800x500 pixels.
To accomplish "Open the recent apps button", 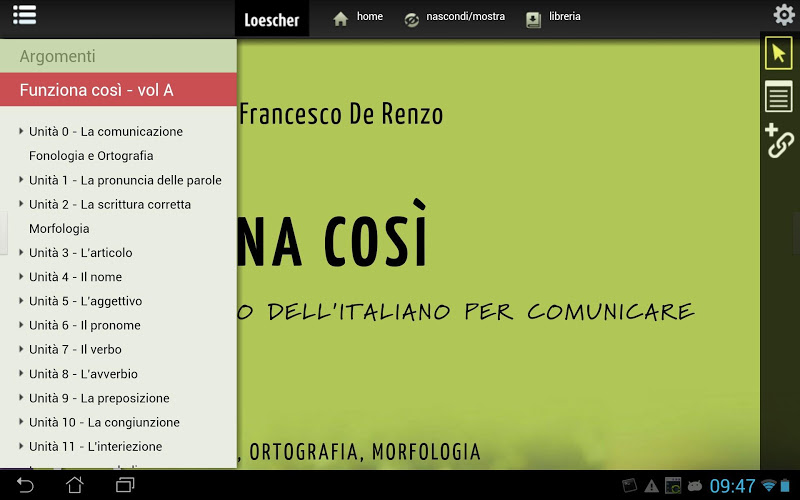I will click(125, 485).
